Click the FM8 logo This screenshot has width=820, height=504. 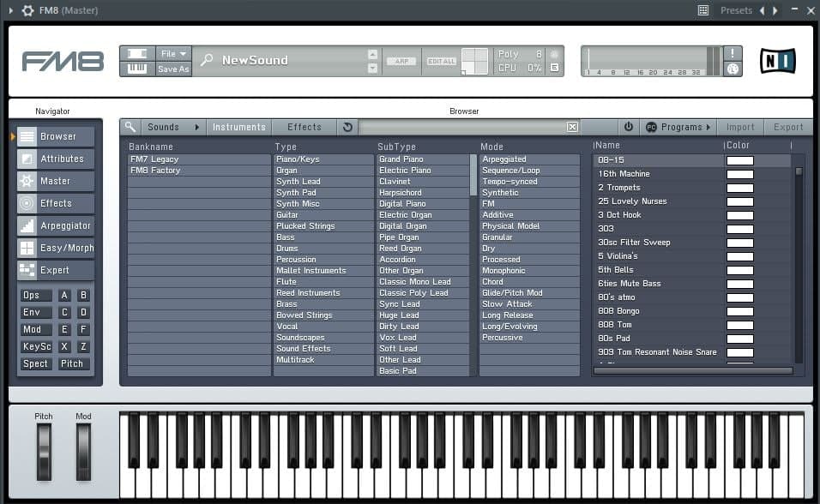(63, 62)
